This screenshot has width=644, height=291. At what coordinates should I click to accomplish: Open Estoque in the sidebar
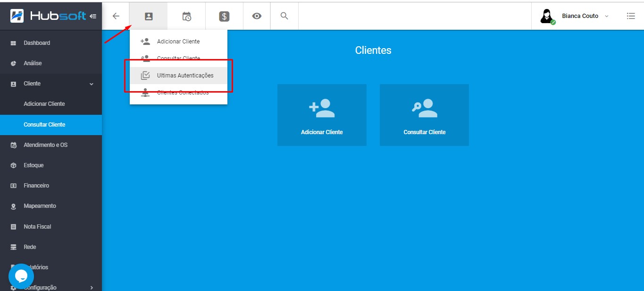51,165
